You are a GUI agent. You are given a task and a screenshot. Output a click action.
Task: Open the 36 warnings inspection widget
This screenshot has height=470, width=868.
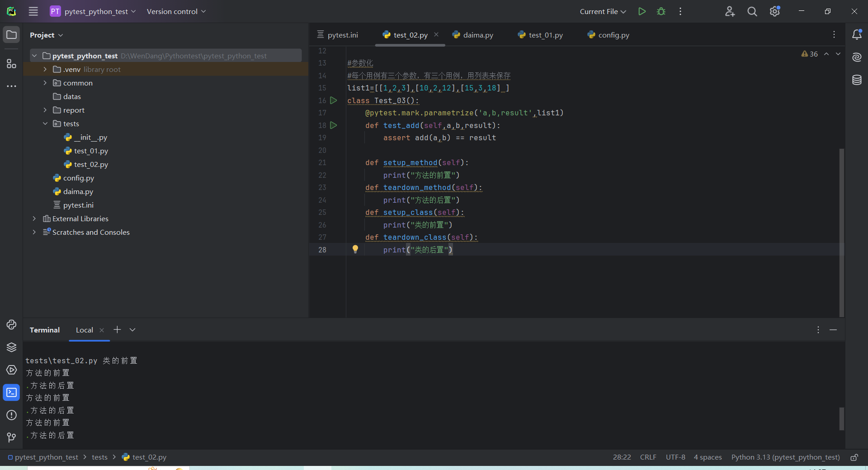[x=810, y=54]
